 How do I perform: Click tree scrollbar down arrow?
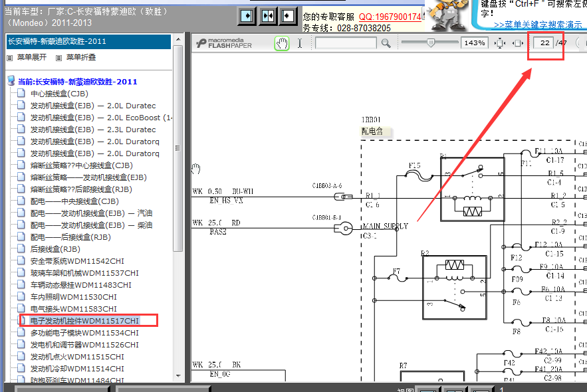click(x=178, y=376)
